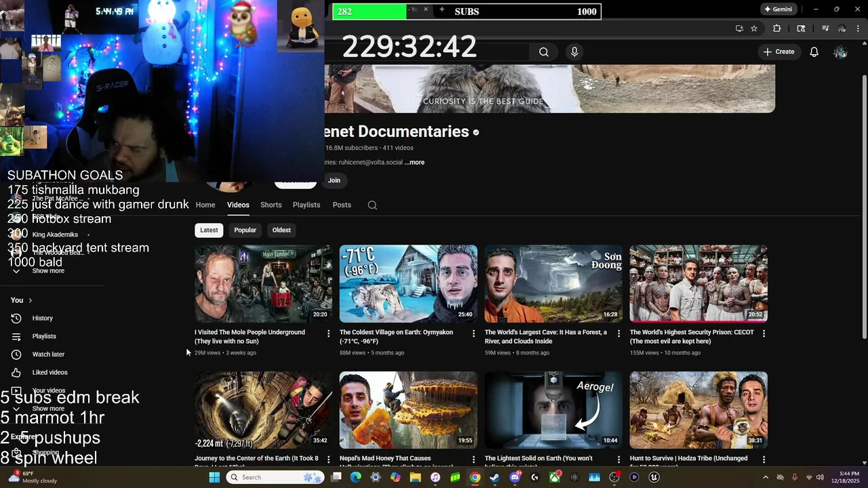Open options menu for Mole People video
Image resolution: width=868 pixels, height=488 pixels.
coord(329,333)
